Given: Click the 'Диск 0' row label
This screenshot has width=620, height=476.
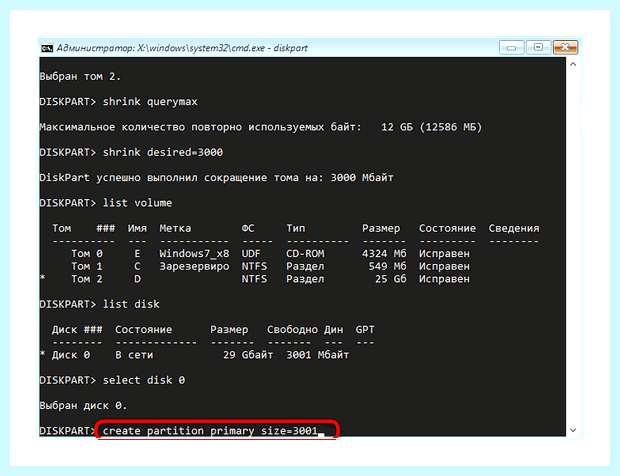Looking at the screenshot, I should point(71,355).
